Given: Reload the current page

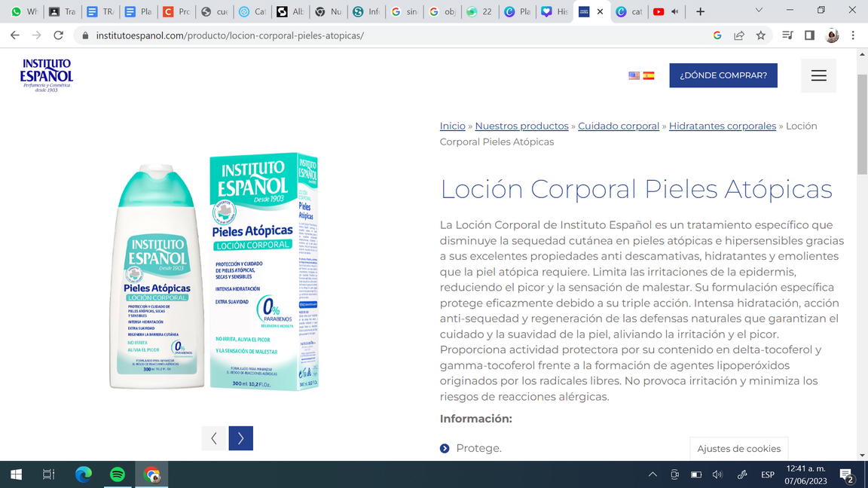Looking at the screenshot, I should point(58,35).
